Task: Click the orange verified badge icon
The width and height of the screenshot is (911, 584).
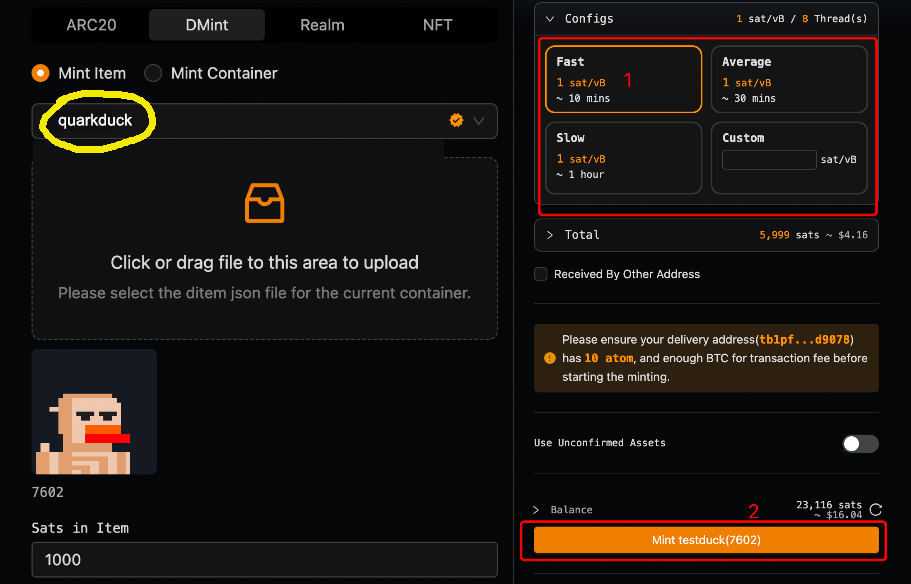Action: click(x=456, y=120)
